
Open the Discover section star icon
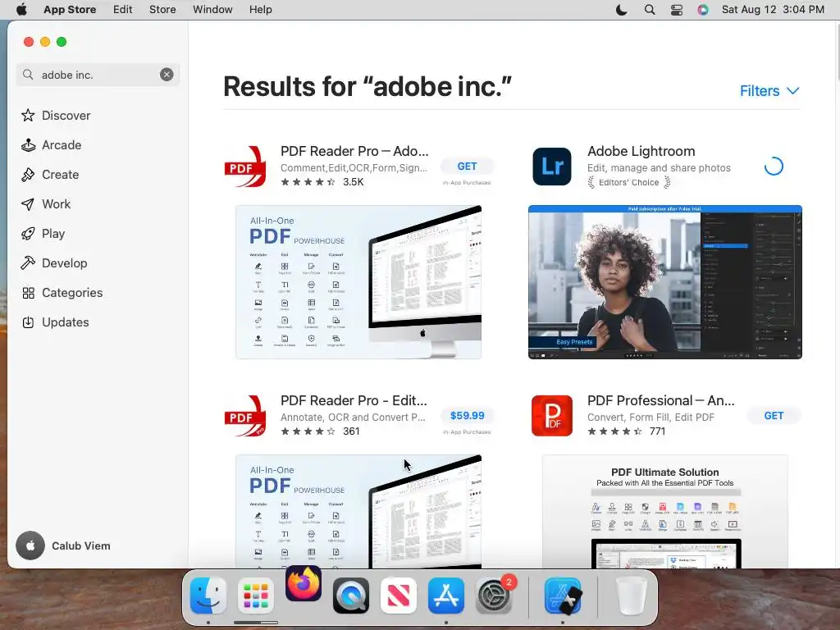(28, 115)
